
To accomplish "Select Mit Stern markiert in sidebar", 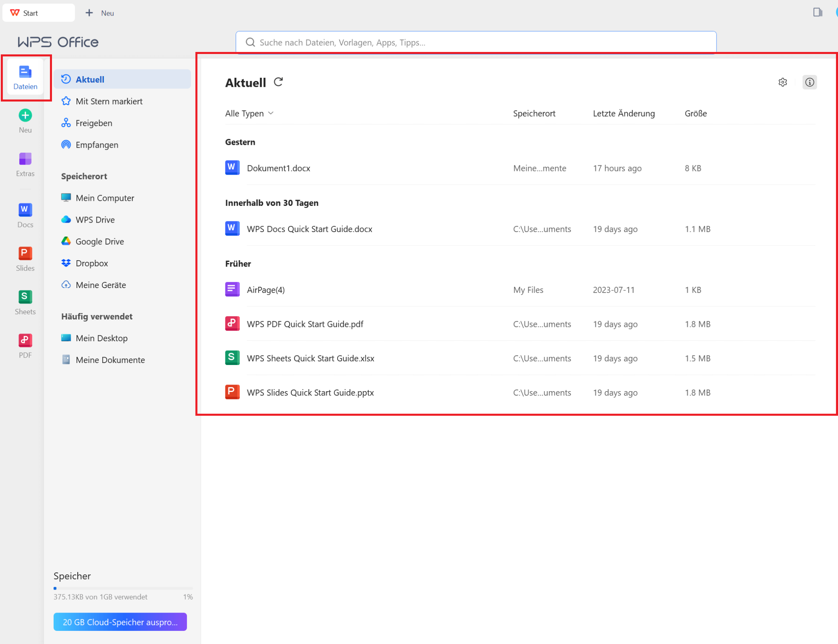I will tap(109, 101).
